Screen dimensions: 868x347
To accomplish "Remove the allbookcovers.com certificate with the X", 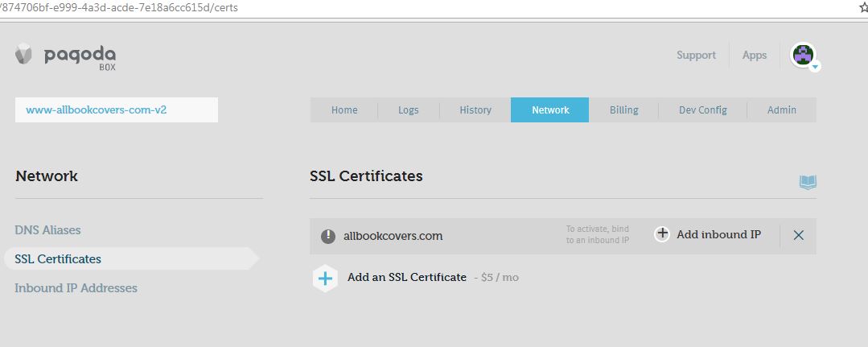I will coord(798,235).
